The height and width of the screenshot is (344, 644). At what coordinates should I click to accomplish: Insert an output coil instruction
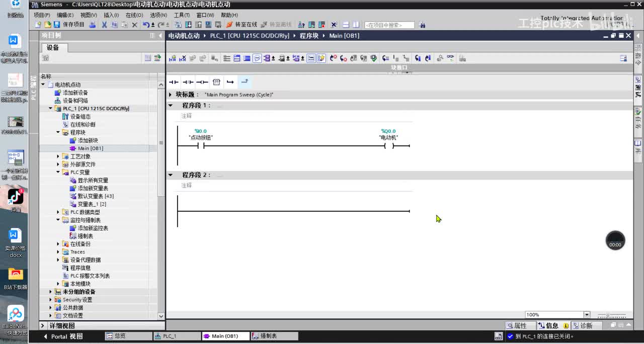pos(202,82)
